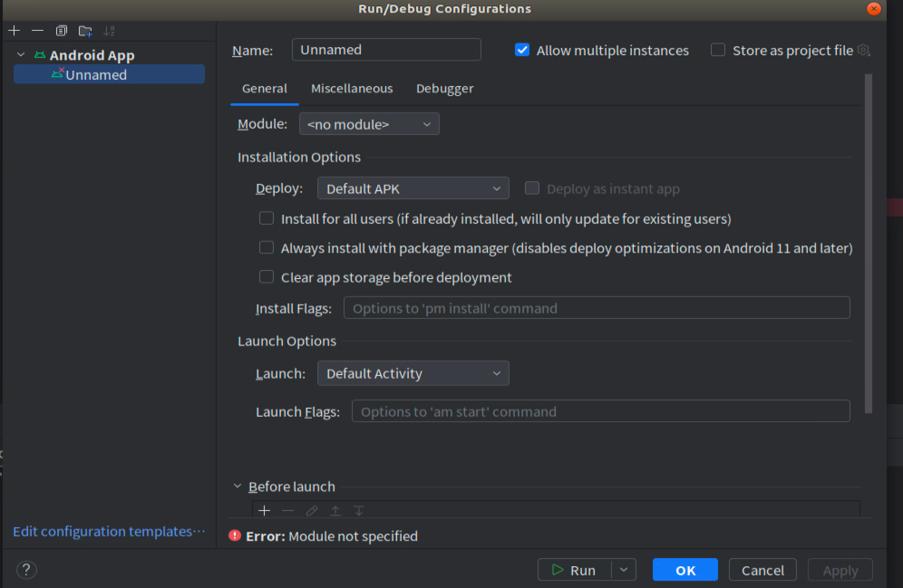Click the Install Flags input field
903x588 pixels.
[x=596, y=308]
